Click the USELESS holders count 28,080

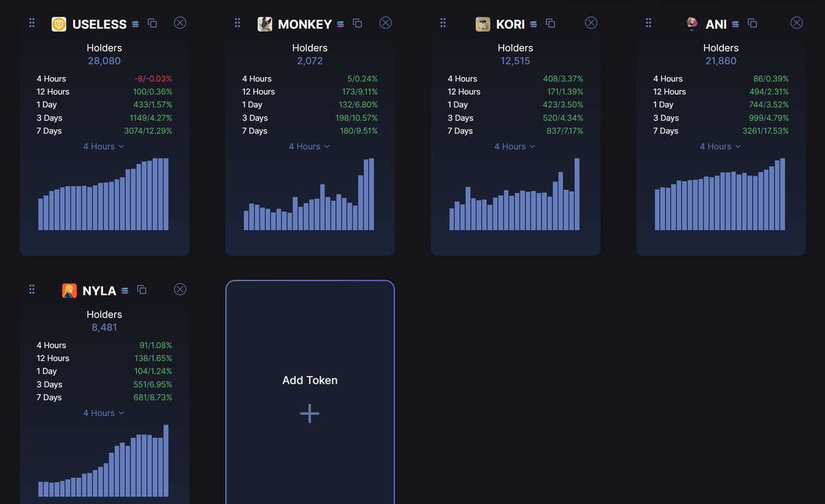[x=104, y=61]
